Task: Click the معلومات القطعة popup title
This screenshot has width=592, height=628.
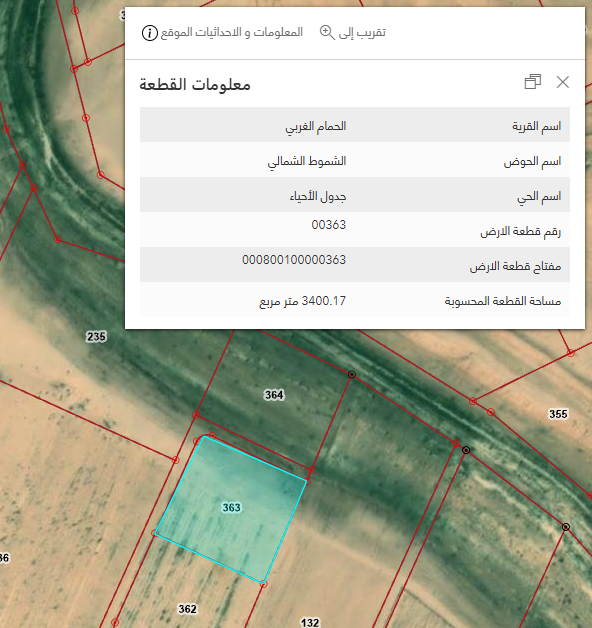Action: coord(195,85)
